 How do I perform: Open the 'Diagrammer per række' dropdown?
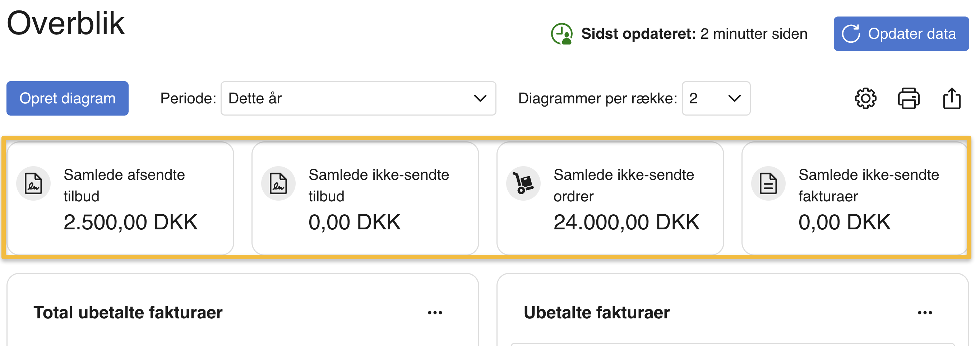716,98
